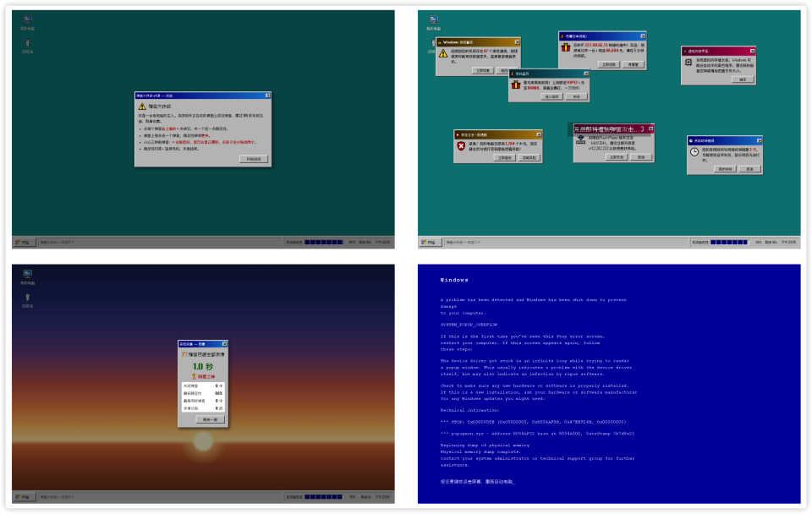Click the "Windows" heading on the blue screen
Image resolution: width=812 pixels, height=514 pixels.
pyautogui.click(x=454, y=280)
